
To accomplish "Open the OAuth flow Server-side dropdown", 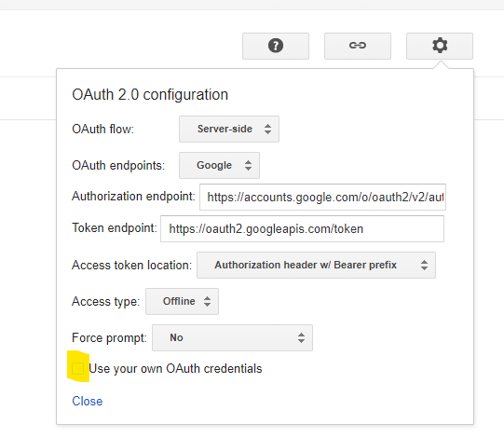I will tap(229, 129).
